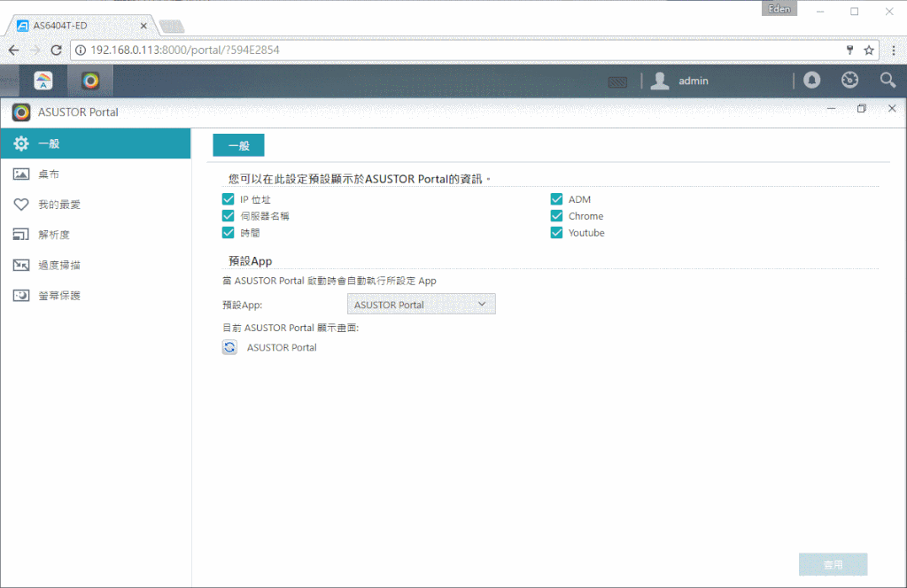Click the Eden profile button

(779, 9)
